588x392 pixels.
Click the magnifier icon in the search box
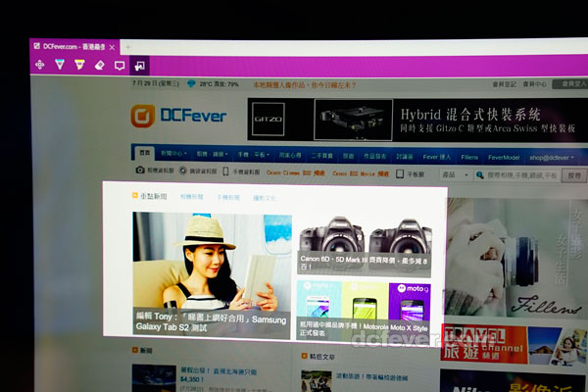pos(479,174)
